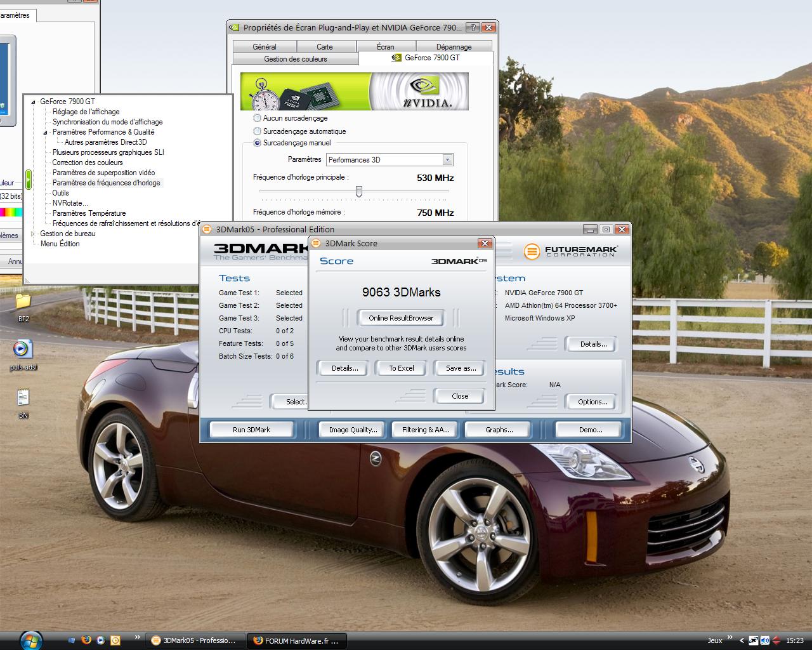Select Synchronisation du mode d'affichage item

107,122
